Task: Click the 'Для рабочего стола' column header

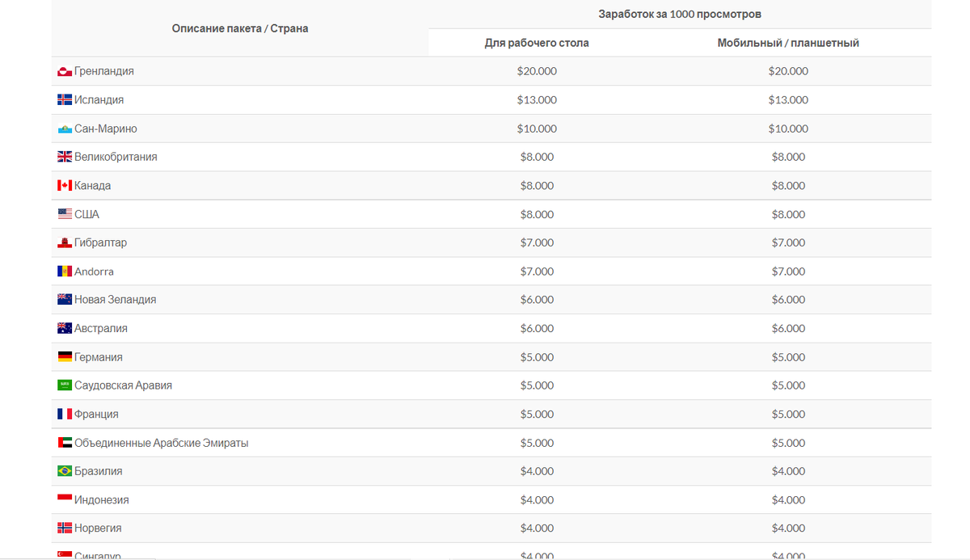Action: coord(537,43)
